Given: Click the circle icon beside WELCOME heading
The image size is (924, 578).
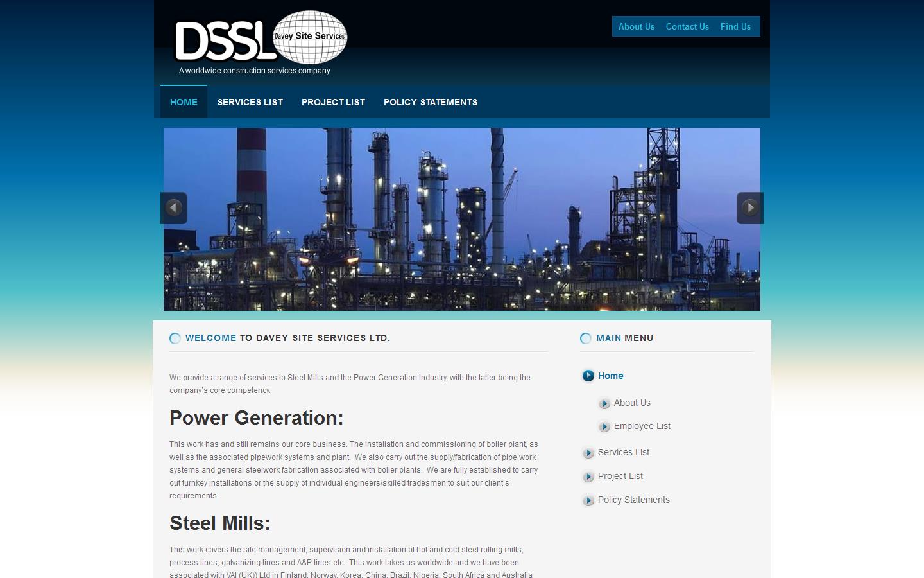Looking at the screenshot, I should 175,338.
